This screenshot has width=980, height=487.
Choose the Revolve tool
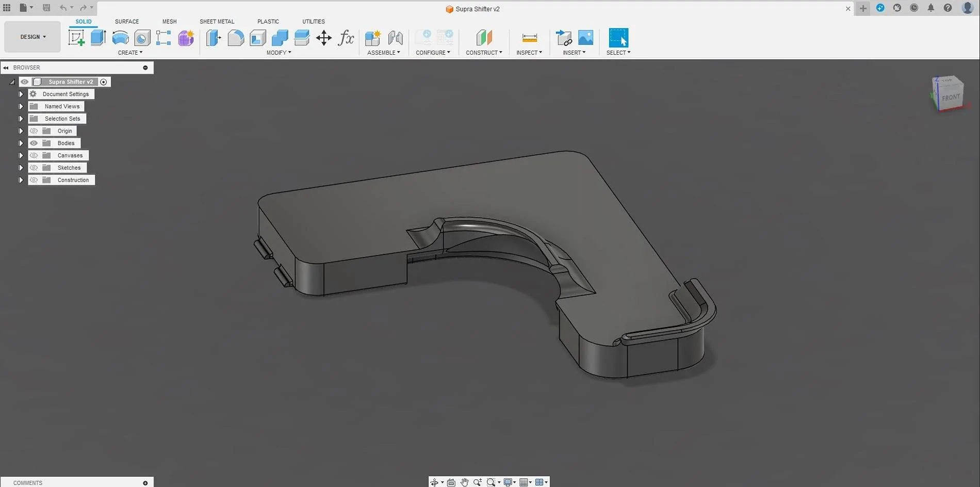point(120,38)
